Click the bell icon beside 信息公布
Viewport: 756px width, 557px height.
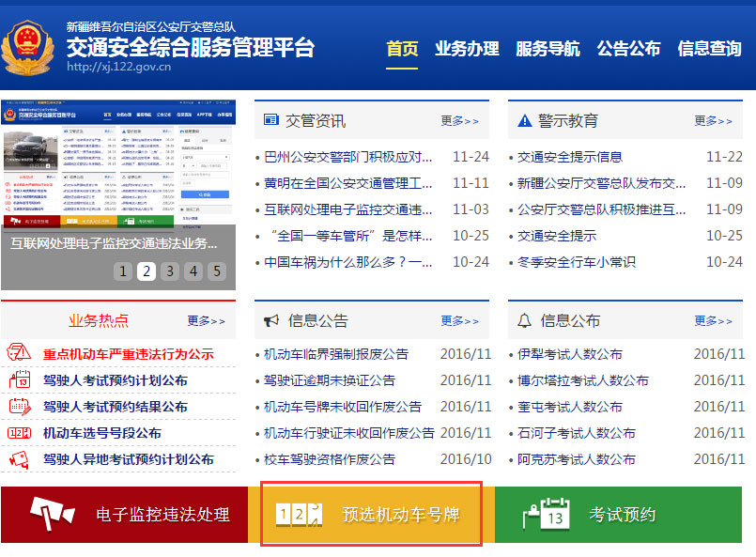click(523, 320)
